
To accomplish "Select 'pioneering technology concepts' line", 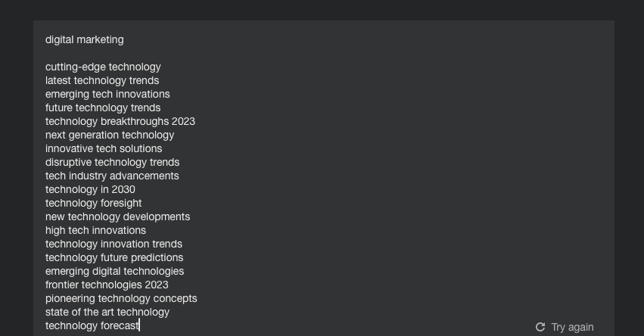I will 121,298.
